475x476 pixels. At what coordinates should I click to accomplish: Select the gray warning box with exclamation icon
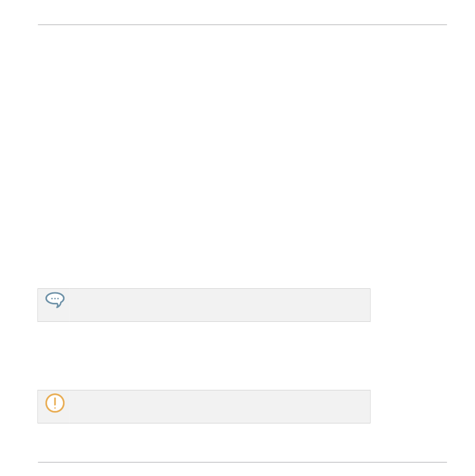tap(204, 406)
